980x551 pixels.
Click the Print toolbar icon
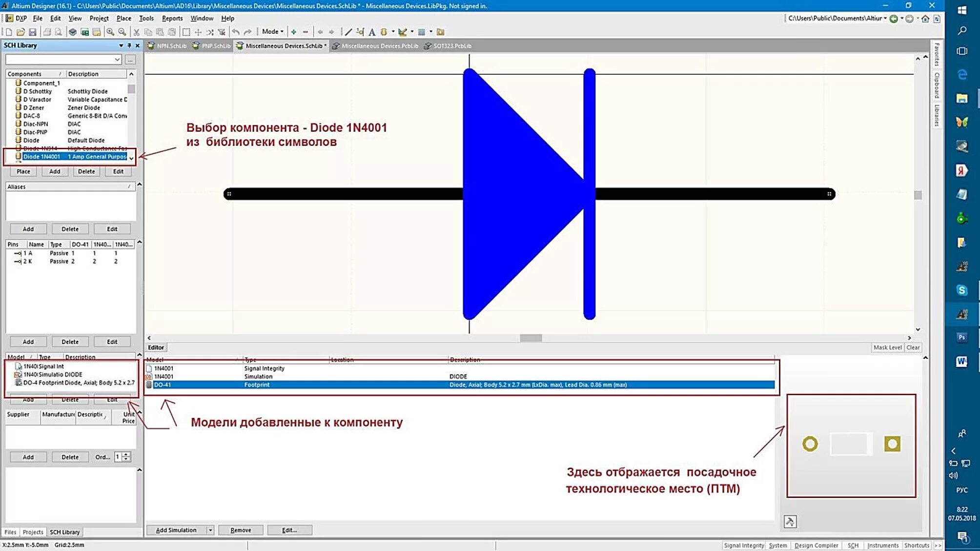tap(47, 32)
